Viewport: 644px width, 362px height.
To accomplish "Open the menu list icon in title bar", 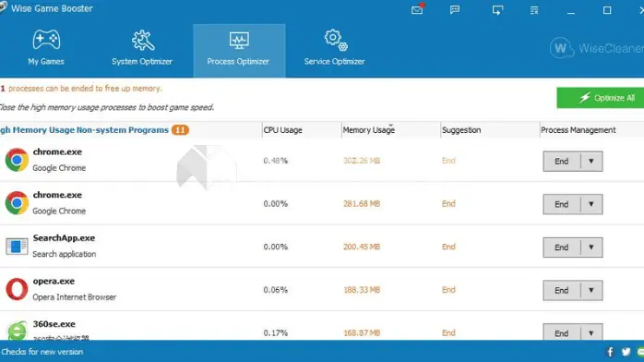I will pyautogui.click(x=534, y=10).
